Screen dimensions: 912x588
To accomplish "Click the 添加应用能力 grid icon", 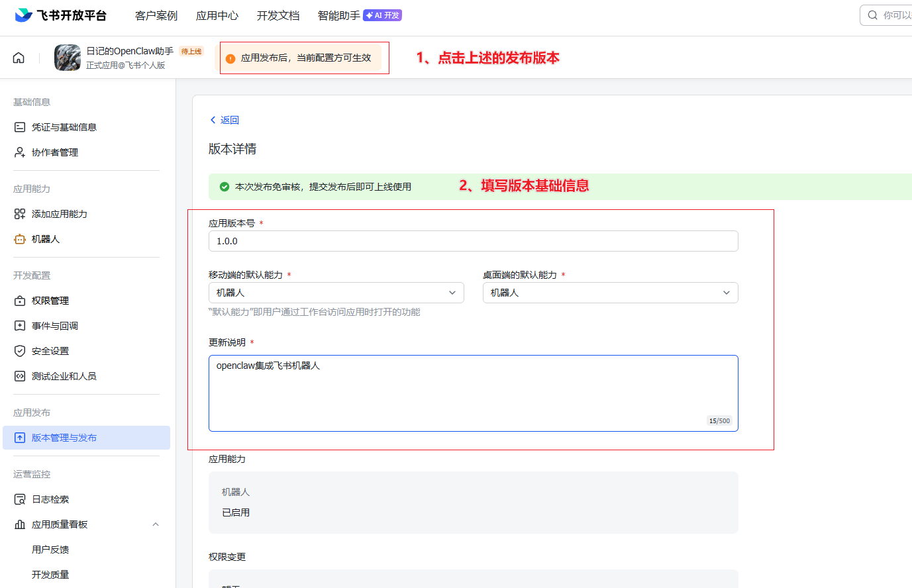I will (x=20, y=214).
